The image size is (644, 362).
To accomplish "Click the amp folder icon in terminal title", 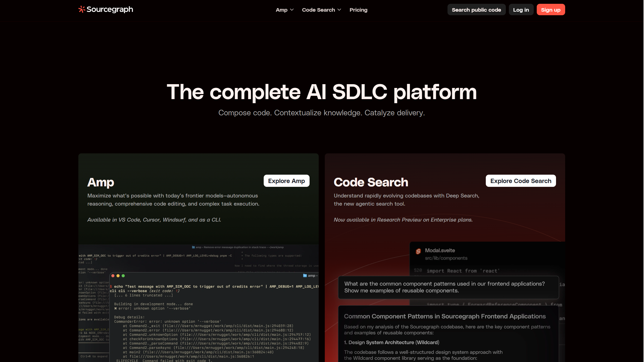I will click(x=305, y=276).
